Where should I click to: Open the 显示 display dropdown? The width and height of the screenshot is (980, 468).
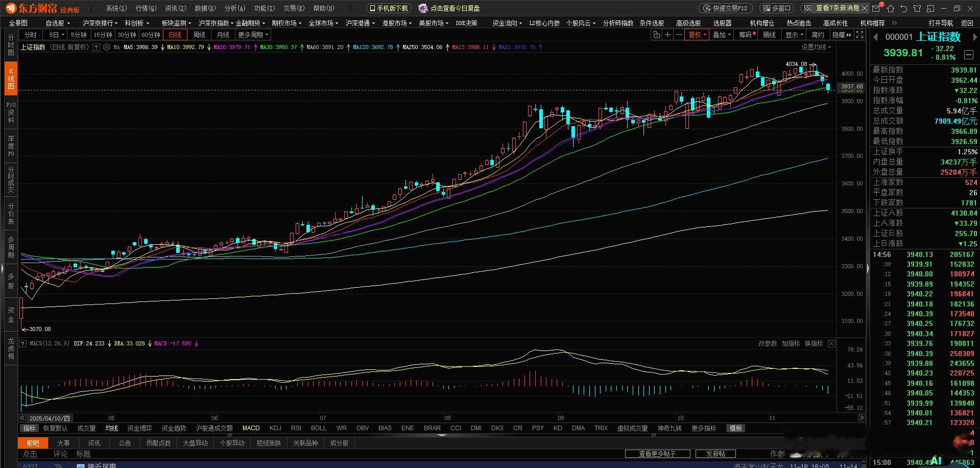[x=795, y=35]
